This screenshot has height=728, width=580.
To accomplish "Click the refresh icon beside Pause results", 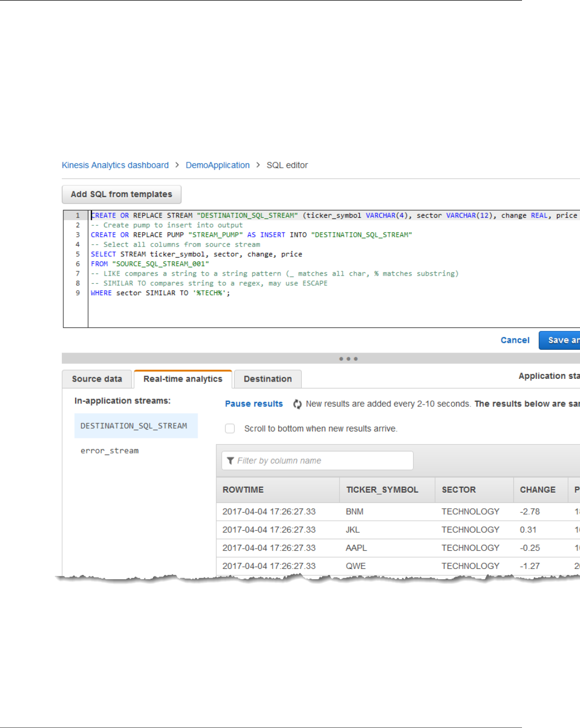I will (297, 404).
